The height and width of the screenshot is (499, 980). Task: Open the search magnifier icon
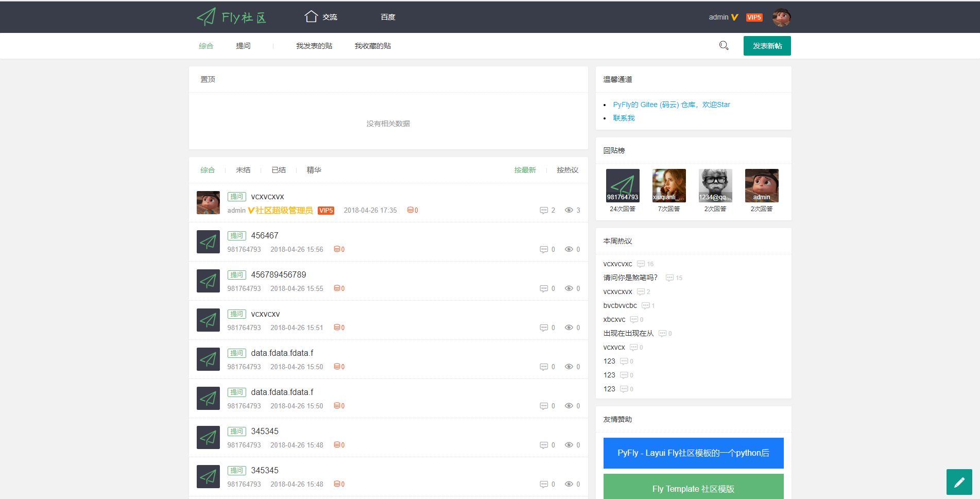click(x=724, y=46)
